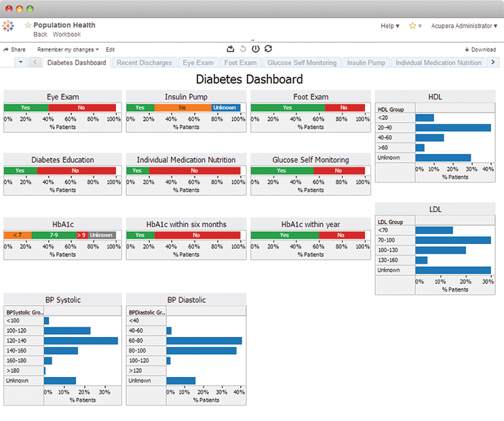Image resolution: width=504 pixels, height=421 pixels.
Task: Click the revert arrow icon
Action: tap(243, 49)
